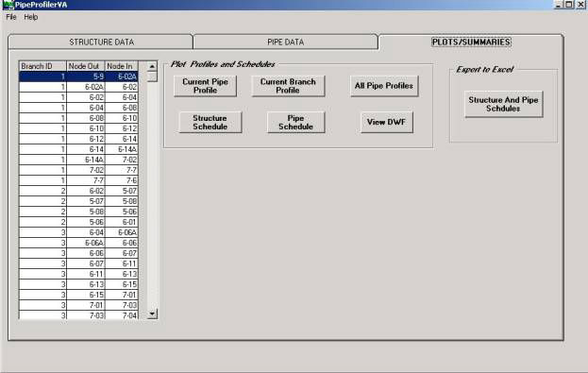Select the row 7-01 to 7-03

(x=78, y=305)
